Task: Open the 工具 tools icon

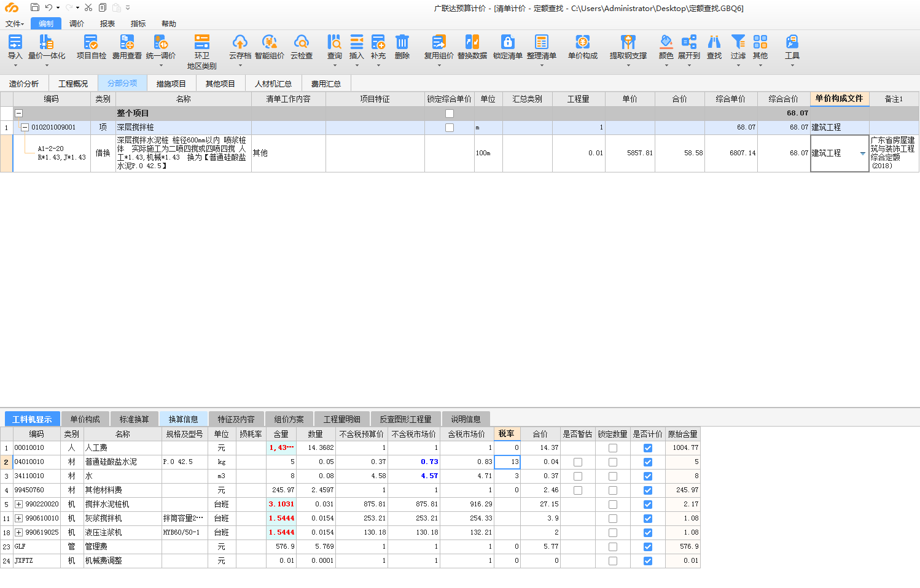Action: pyautogui.click(x=792, y=42)
